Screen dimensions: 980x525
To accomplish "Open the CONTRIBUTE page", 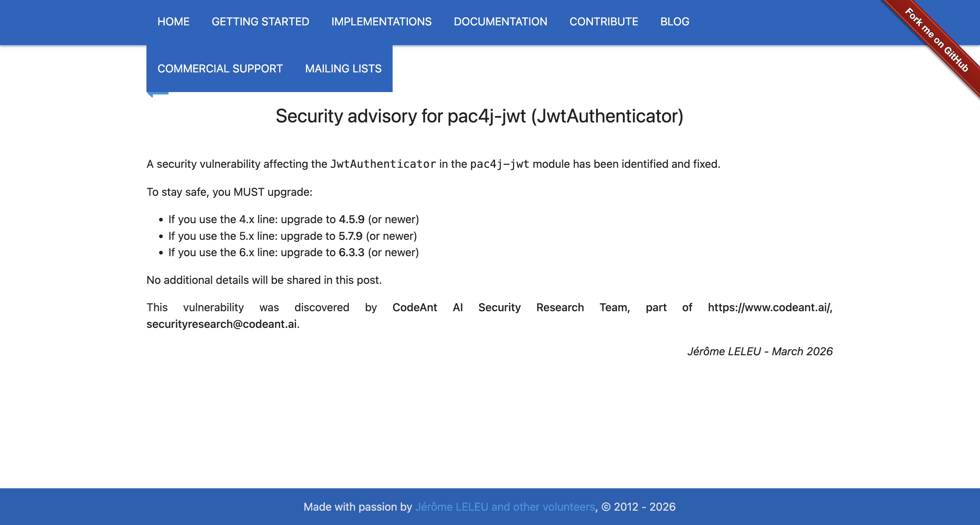I will 604,22.
